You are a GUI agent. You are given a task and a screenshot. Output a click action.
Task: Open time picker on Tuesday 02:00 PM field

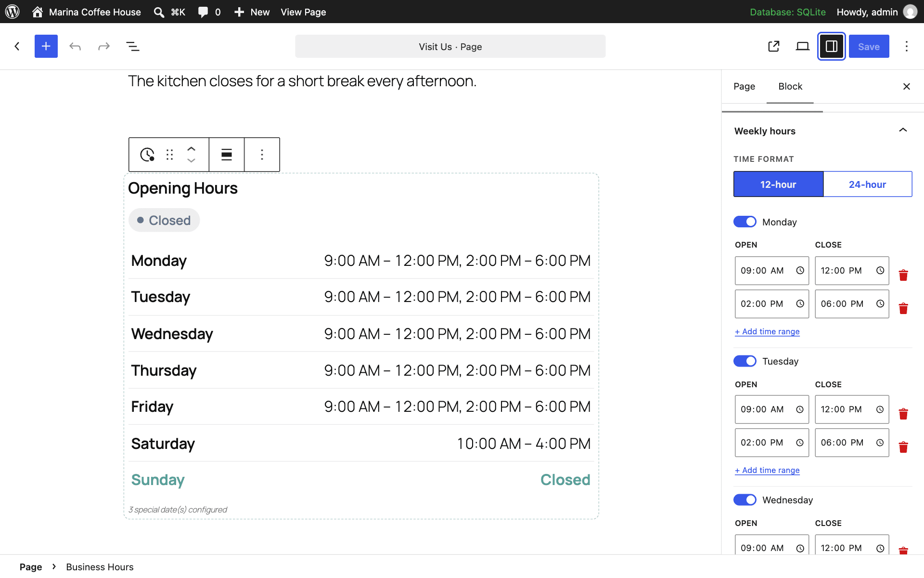tap(800, 442)
